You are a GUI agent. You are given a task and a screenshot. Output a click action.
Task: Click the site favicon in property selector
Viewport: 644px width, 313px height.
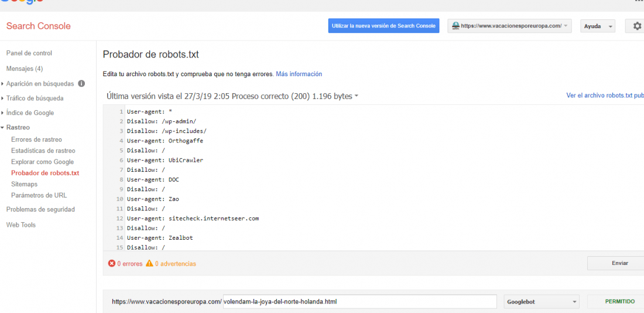point(455,26)
